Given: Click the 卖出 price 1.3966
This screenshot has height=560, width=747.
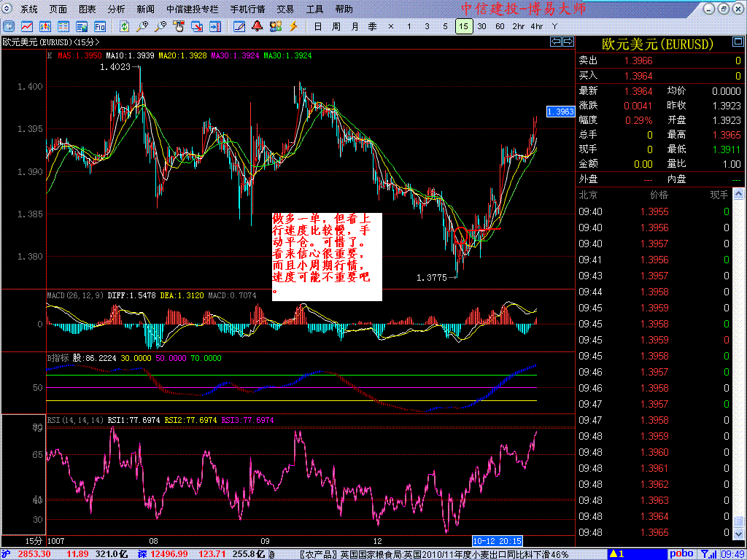Looking at the screenshot, I should click(x=638, y=61).
